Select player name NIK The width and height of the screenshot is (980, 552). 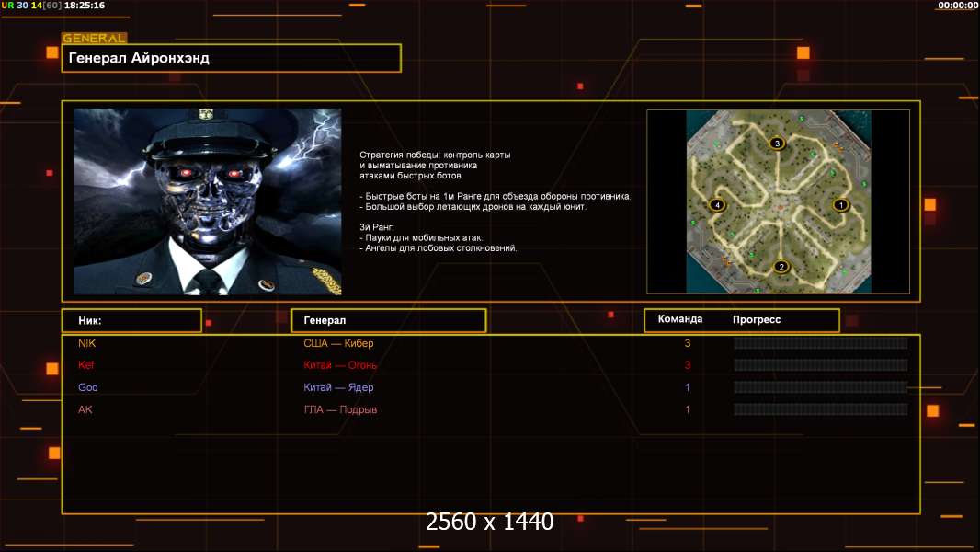86,343
